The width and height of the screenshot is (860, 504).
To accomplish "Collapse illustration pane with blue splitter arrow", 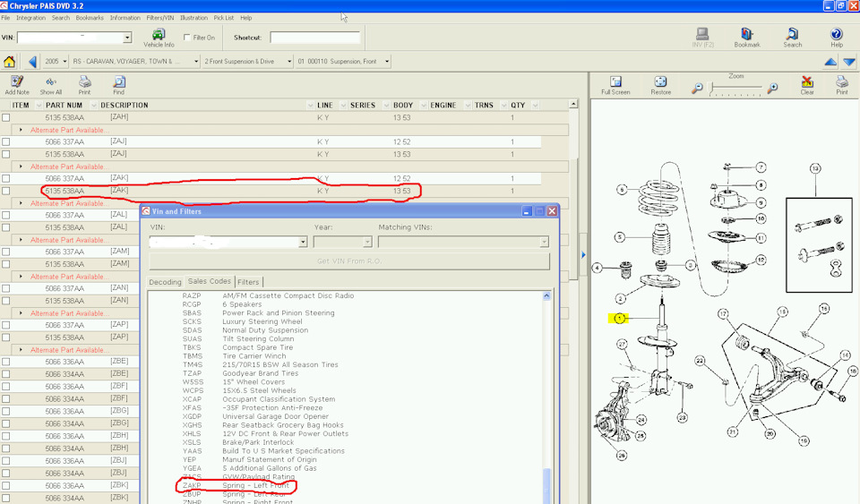I will [x=583, y=255].
